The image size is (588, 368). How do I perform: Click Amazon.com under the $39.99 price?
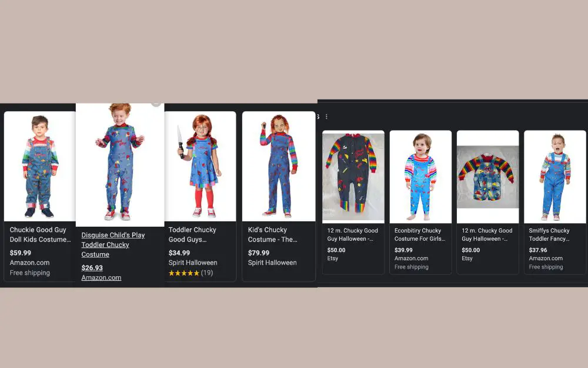[412, 258]
